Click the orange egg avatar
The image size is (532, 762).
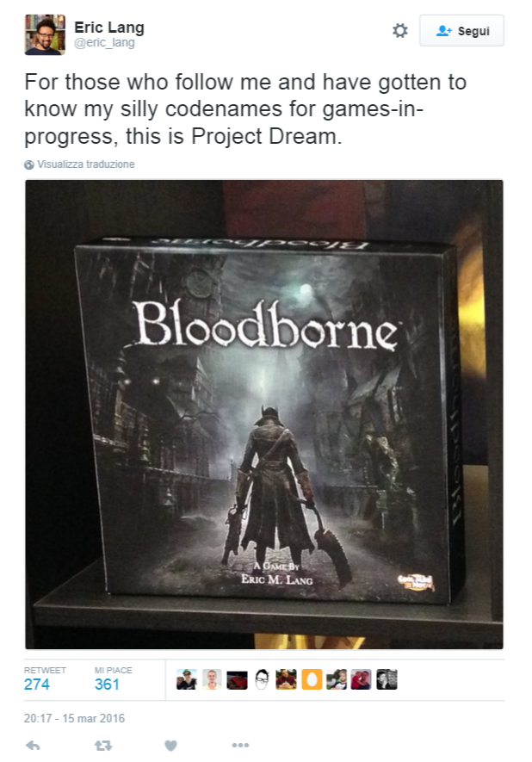[312, 679]
